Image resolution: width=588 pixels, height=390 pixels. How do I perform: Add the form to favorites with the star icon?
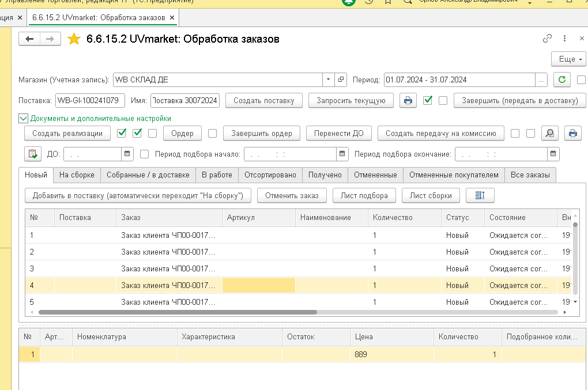74,39
